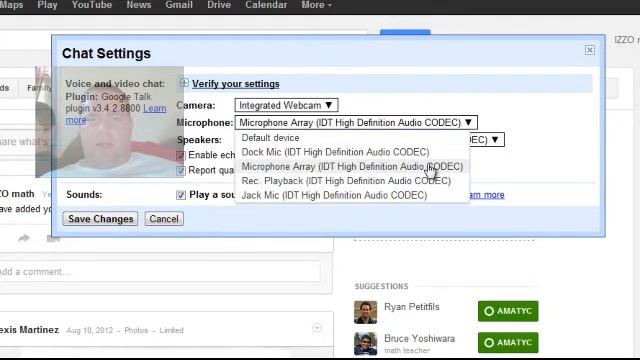
Task: Close the Chat Settings dialog
Action: click(589, 50)
